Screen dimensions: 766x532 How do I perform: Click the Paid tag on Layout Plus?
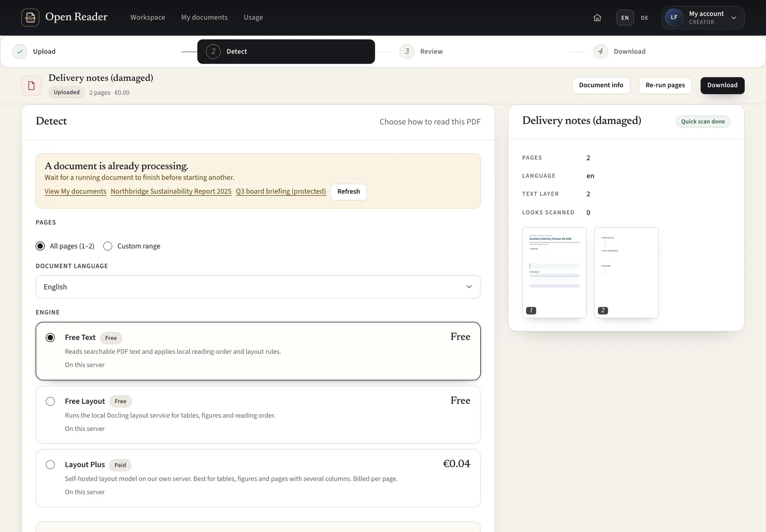(120, 465)
